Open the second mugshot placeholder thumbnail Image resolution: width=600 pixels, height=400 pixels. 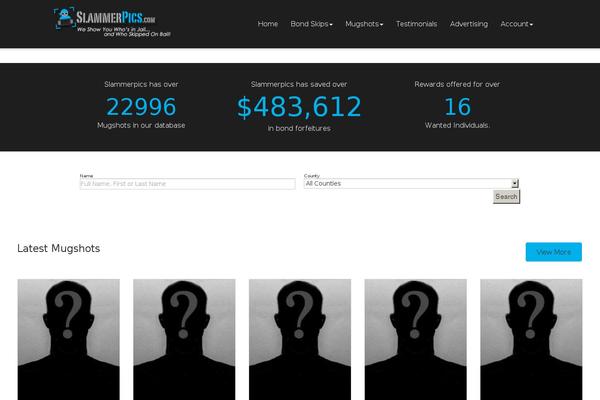[x=184, y=340]
